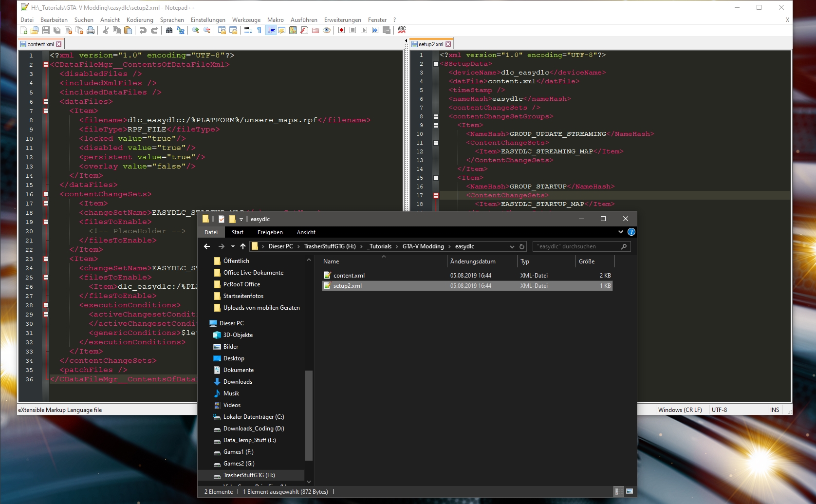This screenshot has height=504, width=816.
Task: Click the easydlc search box
Action: (577, 246)
